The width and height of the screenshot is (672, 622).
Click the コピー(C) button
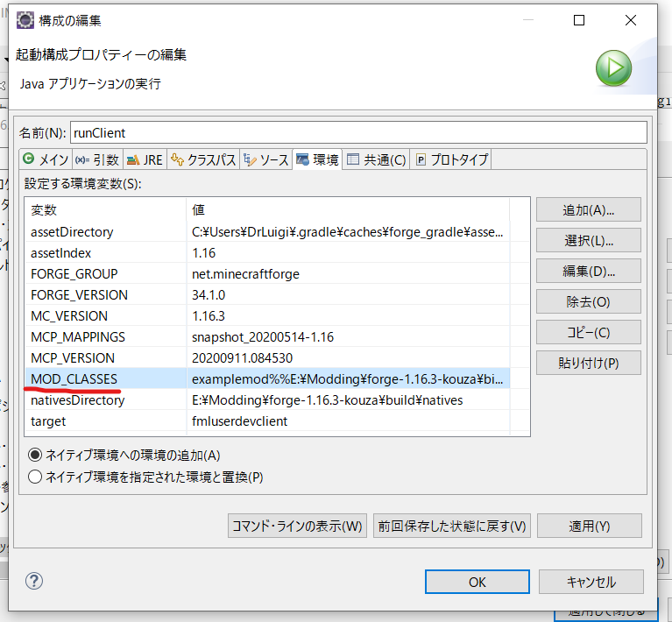pyautogui.click(x=589, y=332)
